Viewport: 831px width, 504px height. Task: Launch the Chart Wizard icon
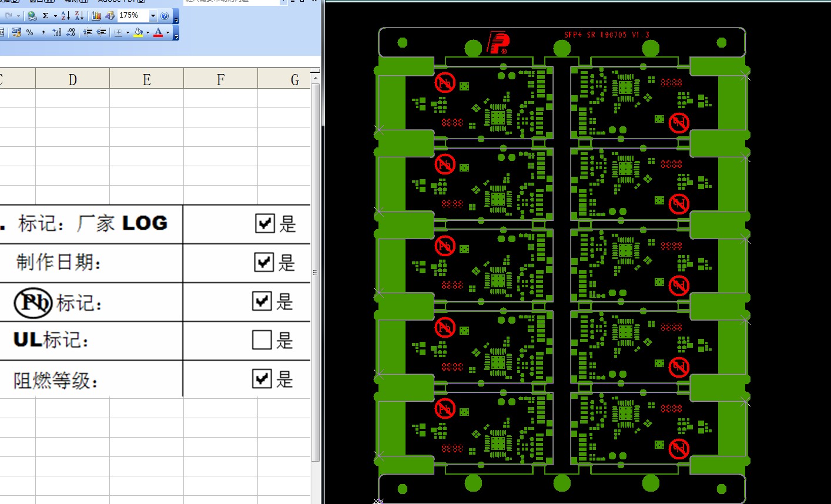coord(96,16)
